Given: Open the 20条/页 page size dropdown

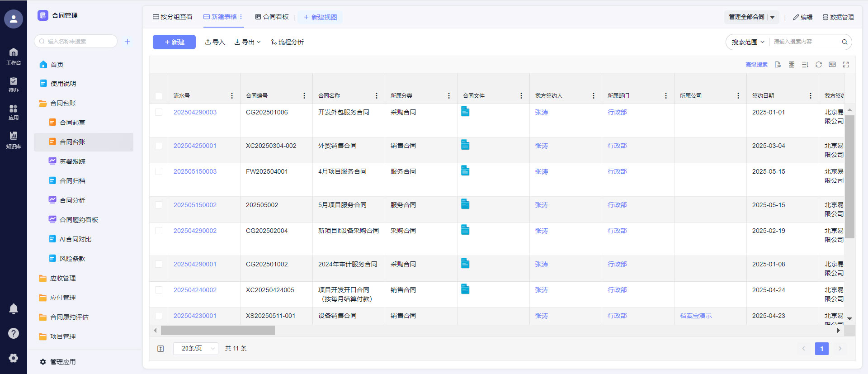Looking at the screenshot, I should 196,348.
